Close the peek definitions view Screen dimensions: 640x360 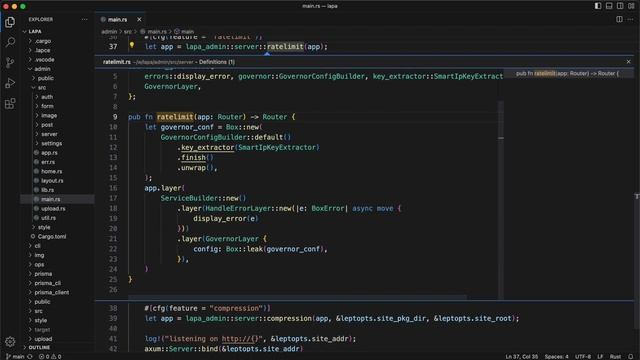(x=629, y=62)
